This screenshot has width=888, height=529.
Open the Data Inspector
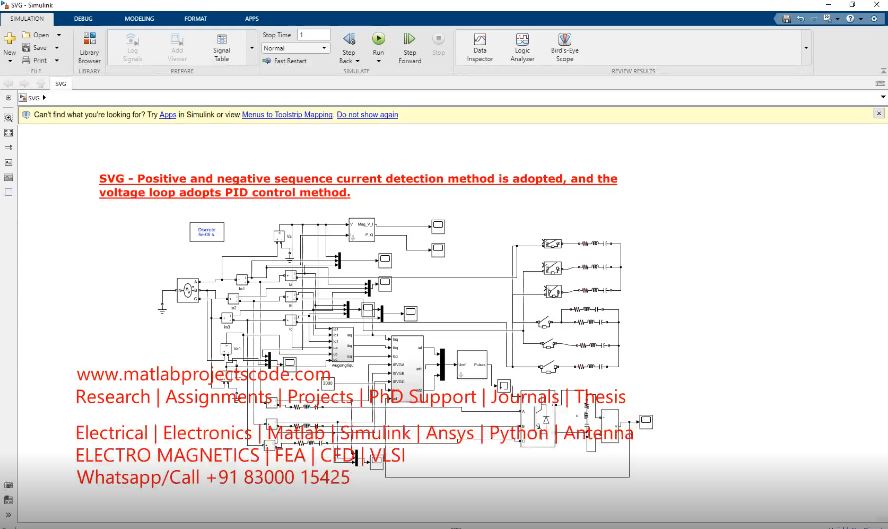click(480, 47)
